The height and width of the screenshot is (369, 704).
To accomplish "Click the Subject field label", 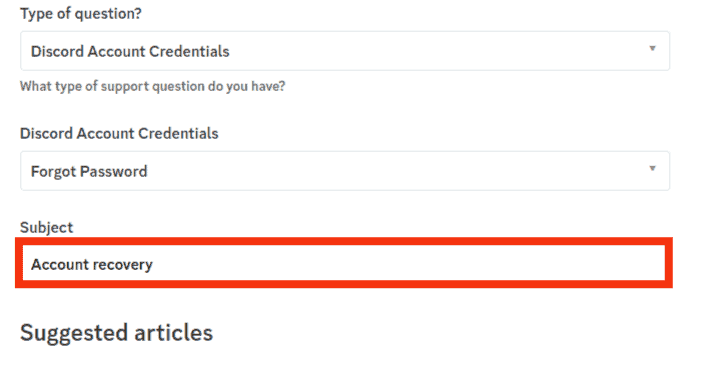I will click(46, 228).
